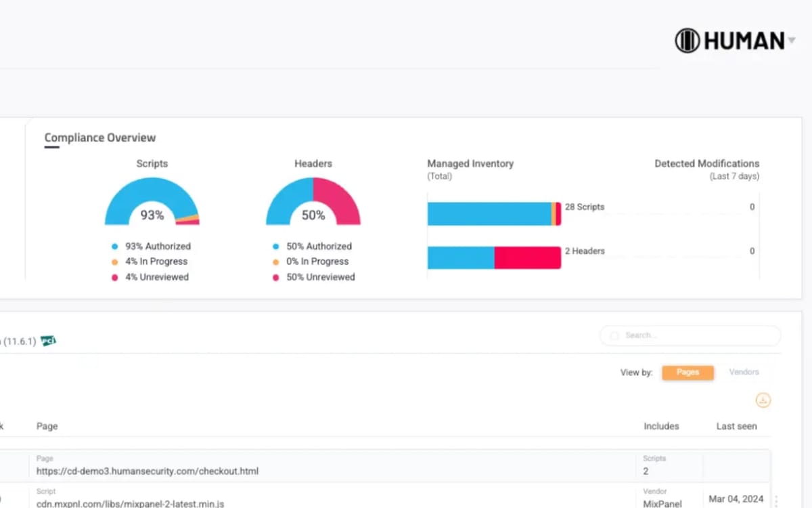Viewport: 812px width, 508px height.
Task: Expand the checkout.html page row
Action: 148,471
